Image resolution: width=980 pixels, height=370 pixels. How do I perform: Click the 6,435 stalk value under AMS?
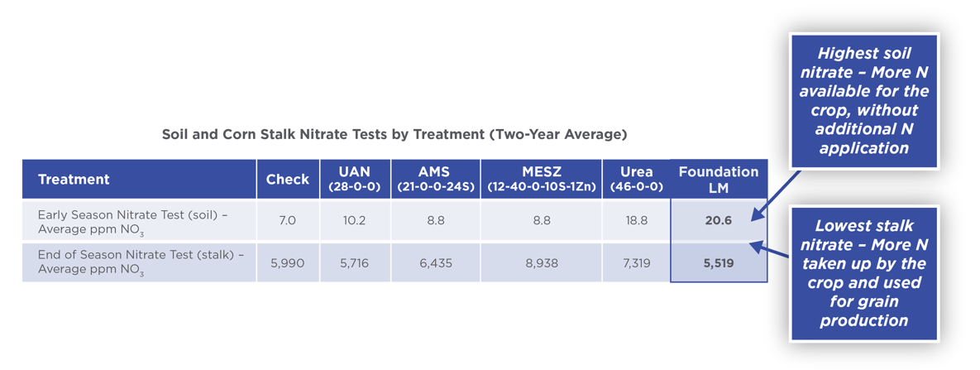pos(435,263)
